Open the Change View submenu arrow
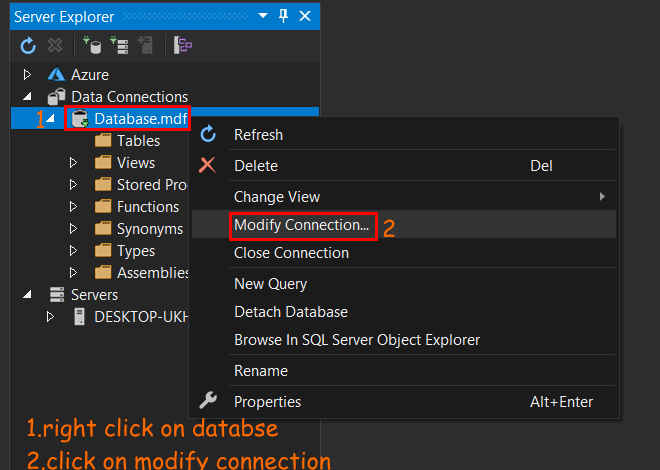Viewport: 660px width, 470px height. point(602,196)
